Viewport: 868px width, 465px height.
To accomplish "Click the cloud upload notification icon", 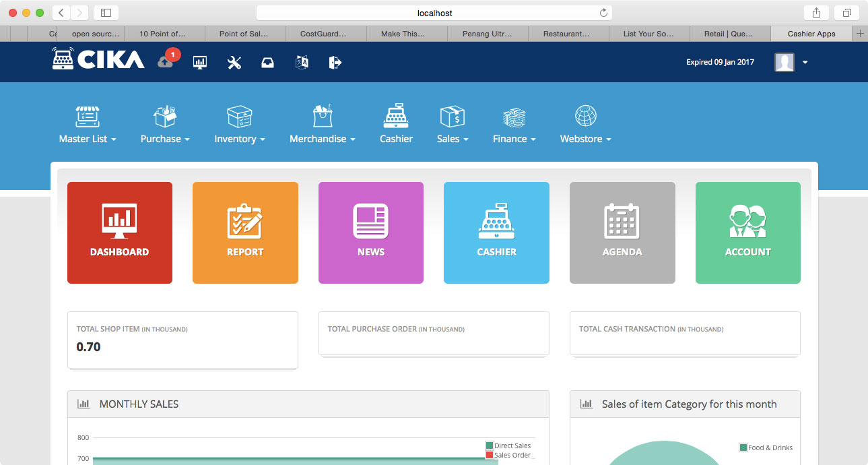I will pos(166,62).
